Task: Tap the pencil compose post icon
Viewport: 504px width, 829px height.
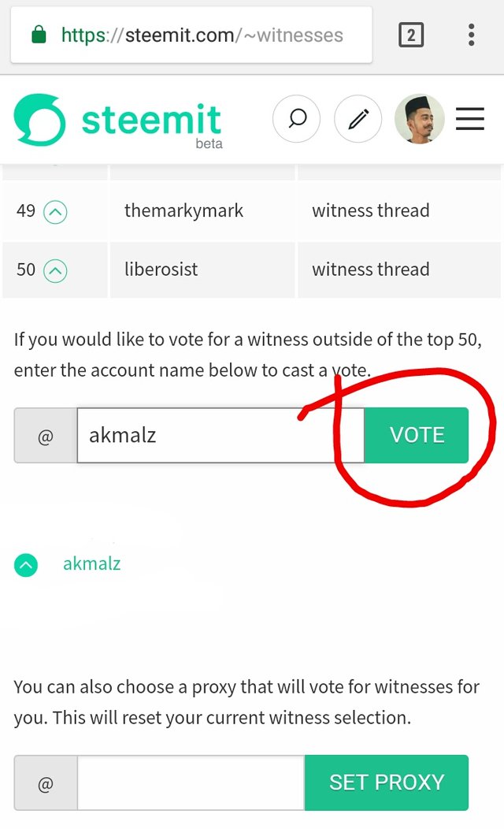Action: coord(358,119)
